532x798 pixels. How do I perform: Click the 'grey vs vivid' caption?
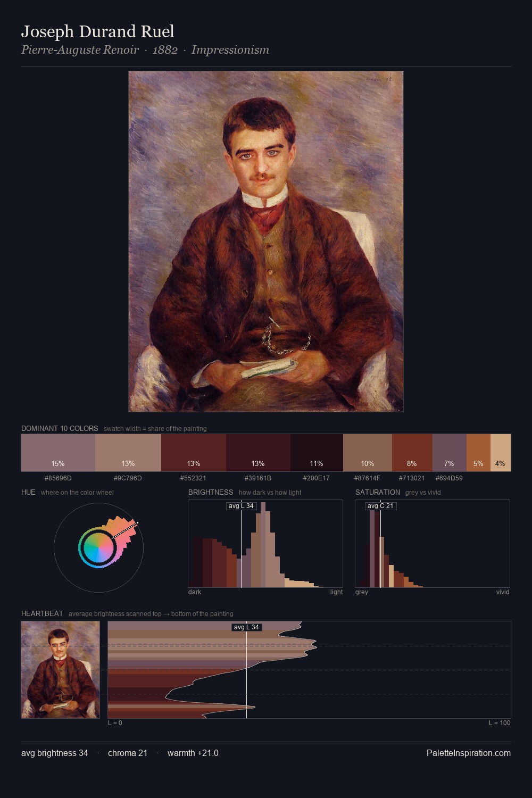(423, 493)
